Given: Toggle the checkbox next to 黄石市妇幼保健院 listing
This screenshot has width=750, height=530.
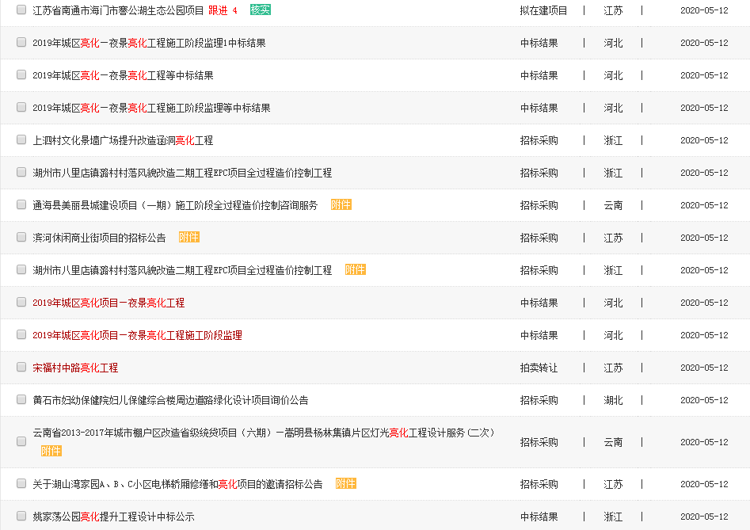Looking at the screenshot, I should [x=21, y=400].
